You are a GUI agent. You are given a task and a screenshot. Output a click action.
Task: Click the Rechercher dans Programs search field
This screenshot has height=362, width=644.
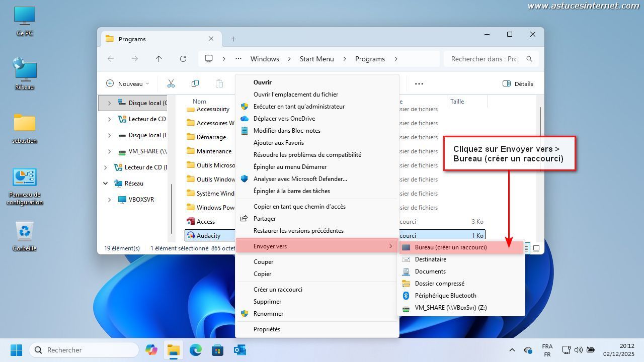[x=484, y=59]
